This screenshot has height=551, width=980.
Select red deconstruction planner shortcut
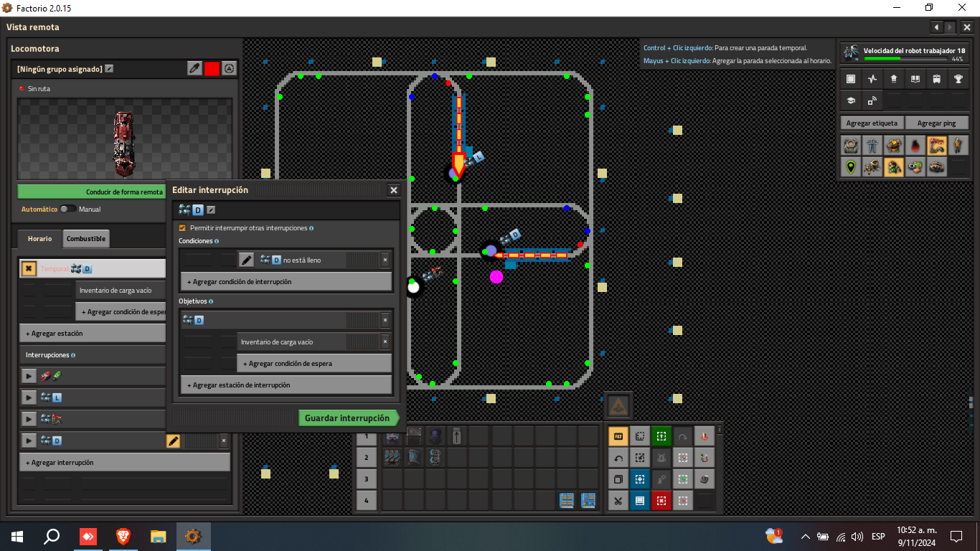(x=661, y=501)
